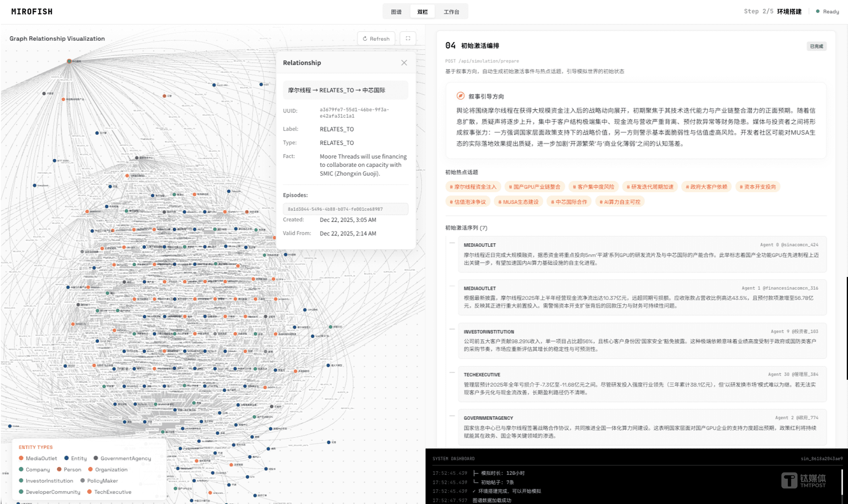
Task: Click the large orange node at top-left of graph
Action: click(x=69, y=61)
